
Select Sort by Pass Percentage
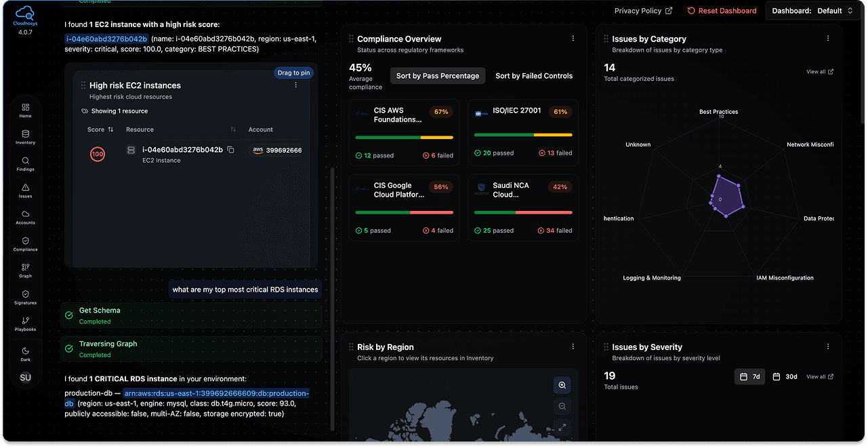[x=438, y=76]
